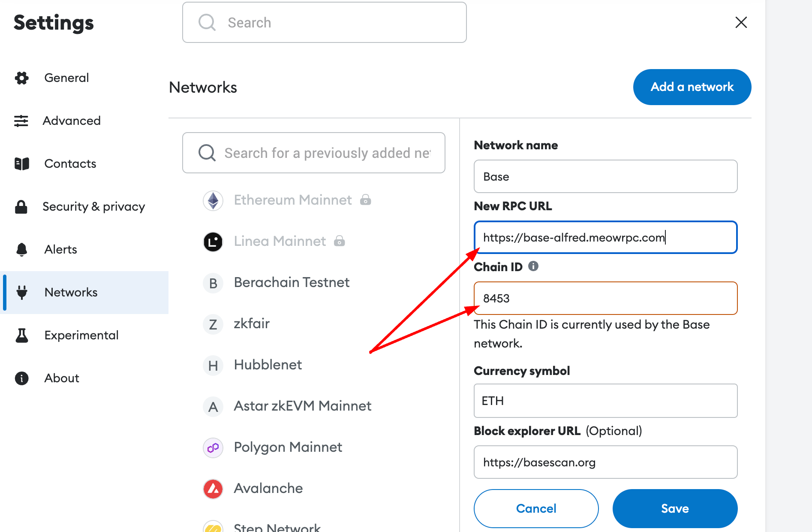812x532 pixels.
Task: Close the Settings page with X
Action: click(741, 22)
